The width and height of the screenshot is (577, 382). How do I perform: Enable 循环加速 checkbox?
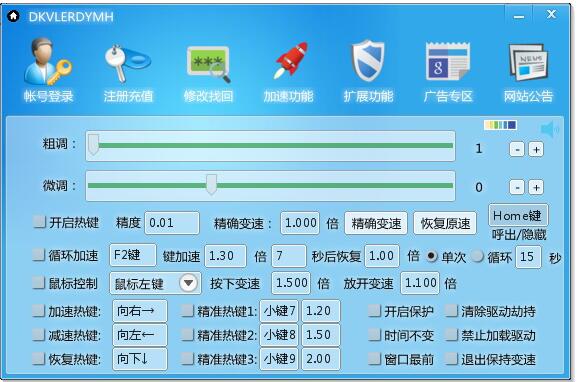click(x=39, y=255)
